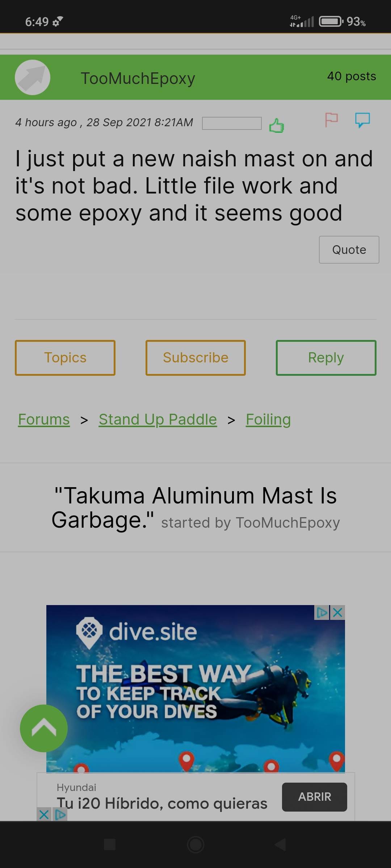The height and width of the screenshot is (868, 391).
Task: Subscribe to this thread
Action: tap(195, 358)
